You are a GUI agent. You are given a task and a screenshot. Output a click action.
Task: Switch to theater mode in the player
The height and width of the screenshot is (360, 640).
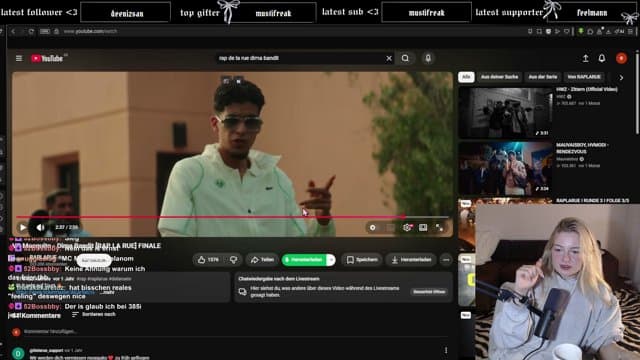coord(423,227)
